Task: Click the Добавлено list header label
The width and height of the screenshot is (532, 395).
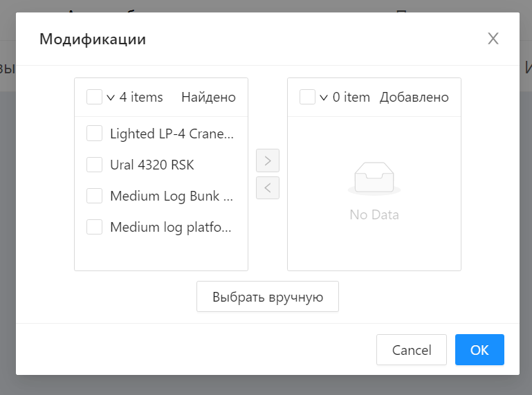Action: (x=414, y=98)
